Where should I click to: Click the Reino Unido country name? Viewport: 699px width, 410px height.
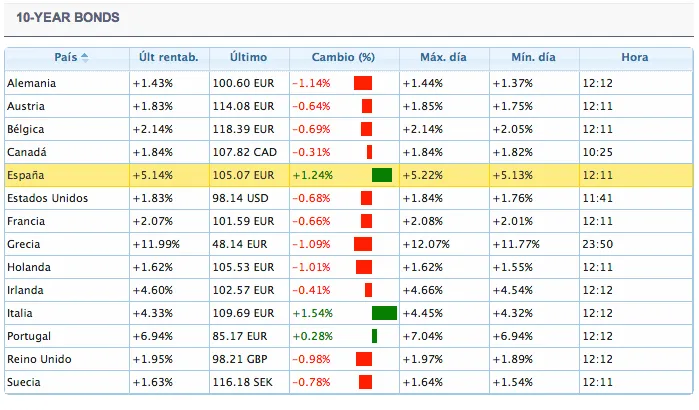pos(40,359)
